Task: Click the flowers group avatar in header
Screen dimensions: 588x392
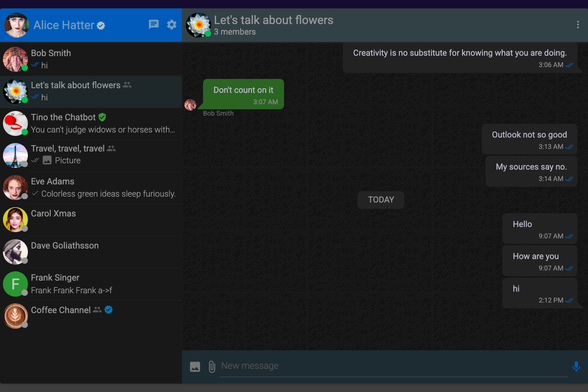Action: [198, 25]
